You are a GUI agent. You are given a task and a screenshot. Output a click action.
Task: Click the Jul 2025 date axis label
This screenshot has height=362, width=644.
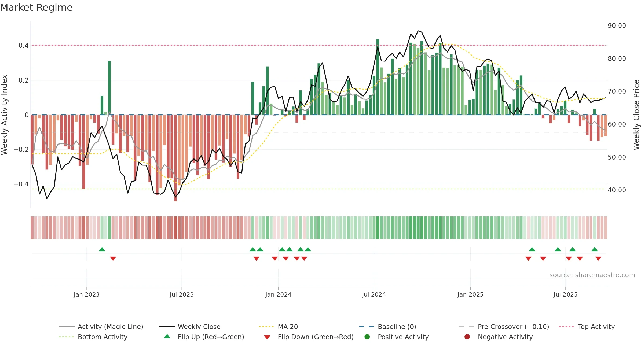coord(565,294)
